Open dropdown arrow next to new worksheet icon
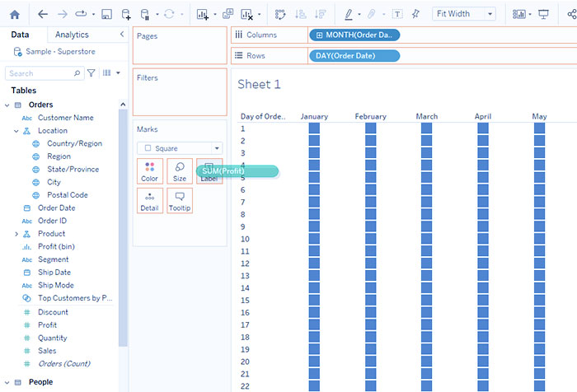This screenshot has width=577, height=392. [x=215, y=14]
